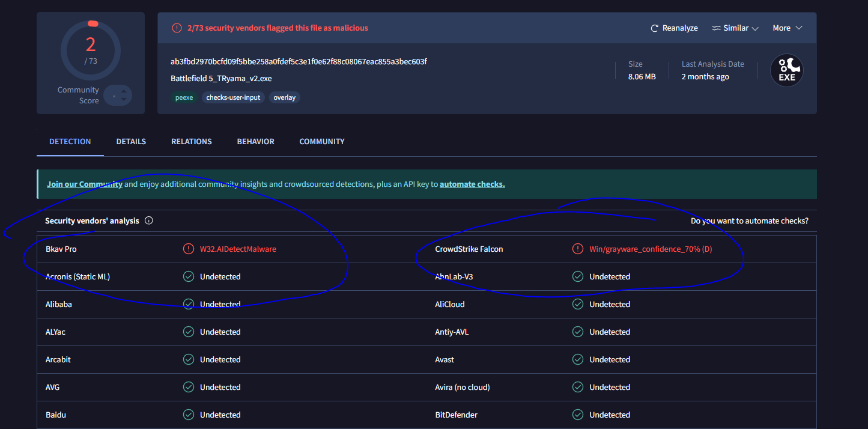
Task: Click the green check icon in Antiy-AVL row
Action: [578, 332]
